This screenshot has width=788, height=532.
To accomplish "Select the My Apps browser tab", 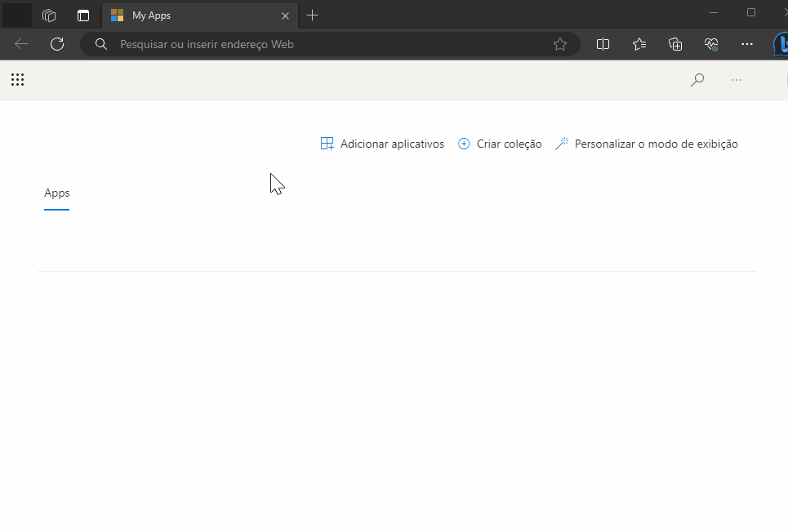I will 200,16.
